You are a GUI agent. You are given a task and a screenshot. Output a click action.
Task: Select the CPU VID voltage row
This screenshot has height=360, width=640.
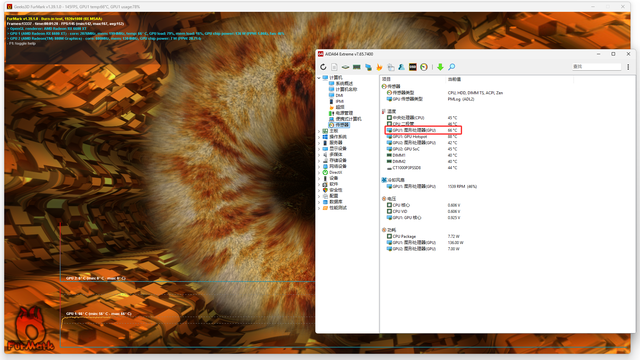pos(424,211)
